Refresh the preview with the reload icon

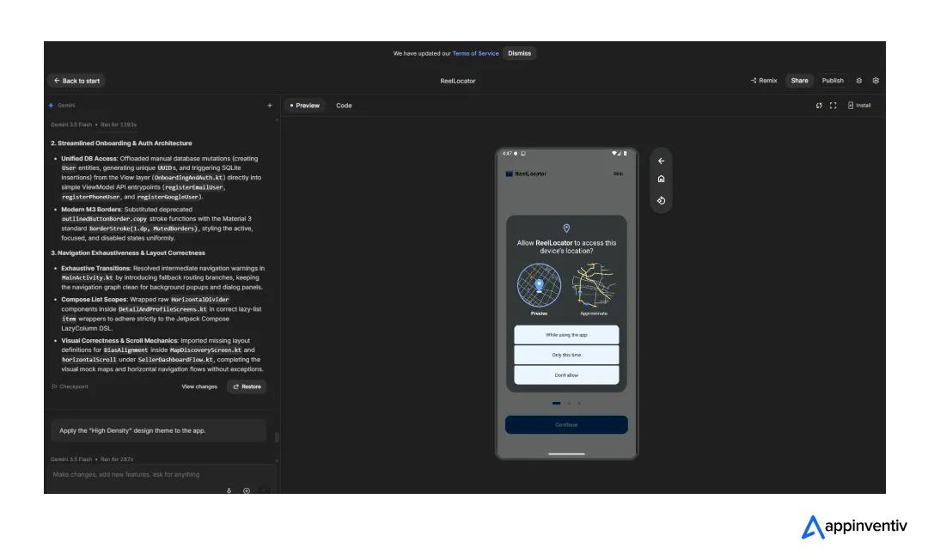(819, 106)
